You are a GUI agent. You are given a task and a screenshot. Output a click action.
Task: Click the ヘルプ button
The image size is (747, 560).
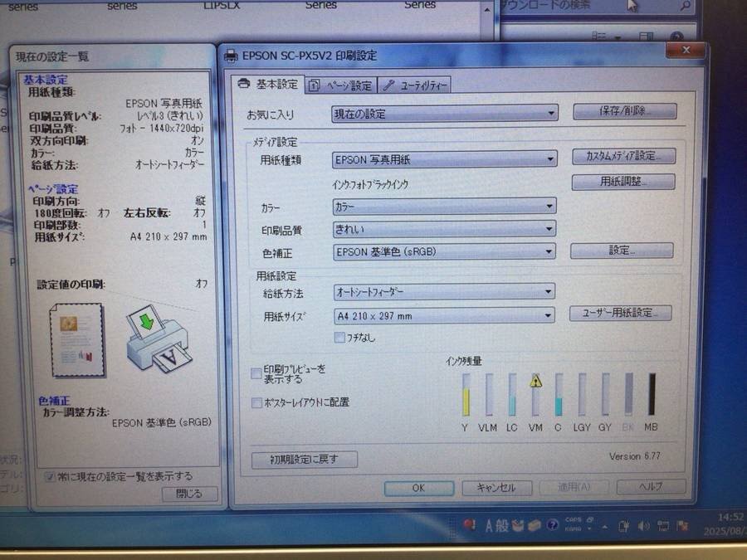651,487
